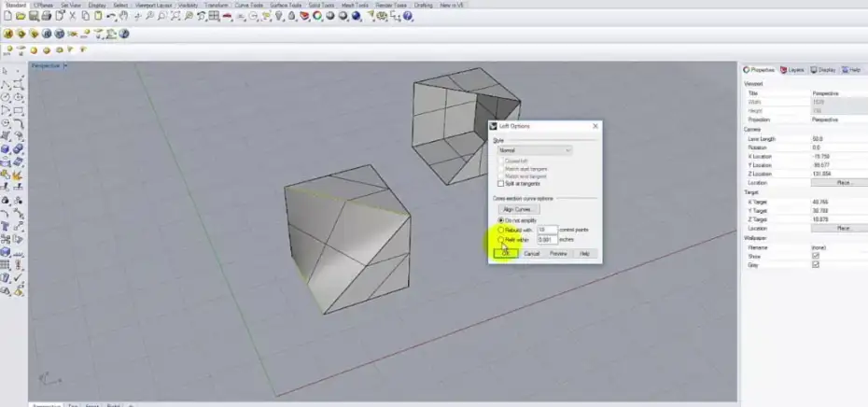Click the Cut scissors icon
The height and width of the screenshot is (407, 868).
(72, 16)
